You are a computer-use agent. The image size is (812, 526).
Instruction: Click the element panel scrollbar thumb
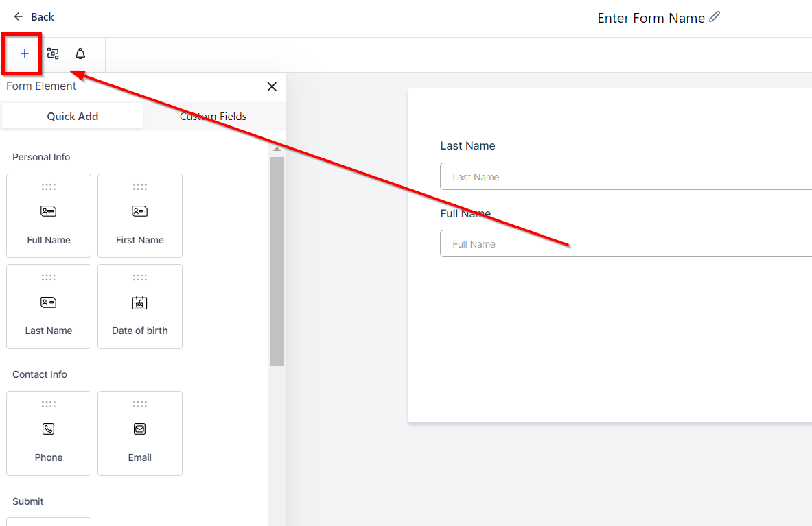(x=277, y=261)
